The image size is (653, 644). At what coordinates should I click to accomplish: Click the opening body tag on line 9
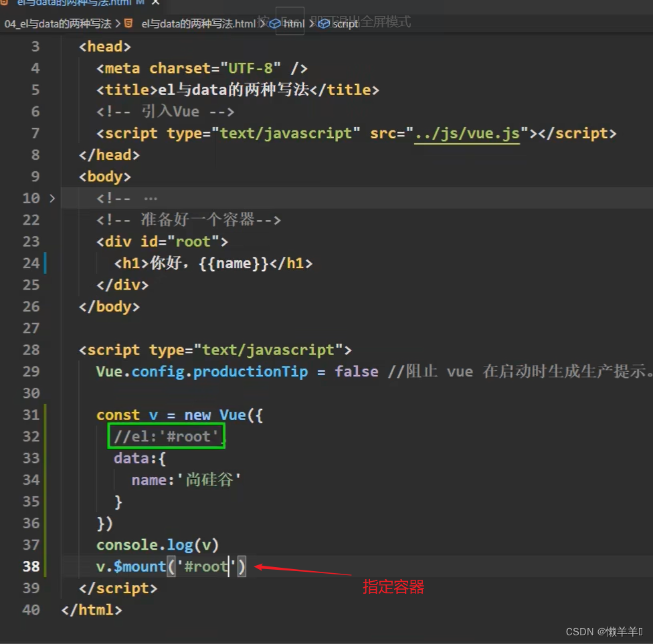pos(105,177)
